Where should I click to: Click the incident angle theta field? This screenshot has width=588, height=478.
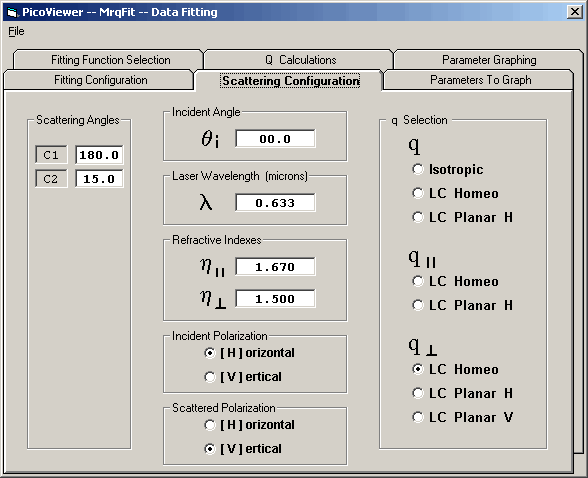point(275,139)
